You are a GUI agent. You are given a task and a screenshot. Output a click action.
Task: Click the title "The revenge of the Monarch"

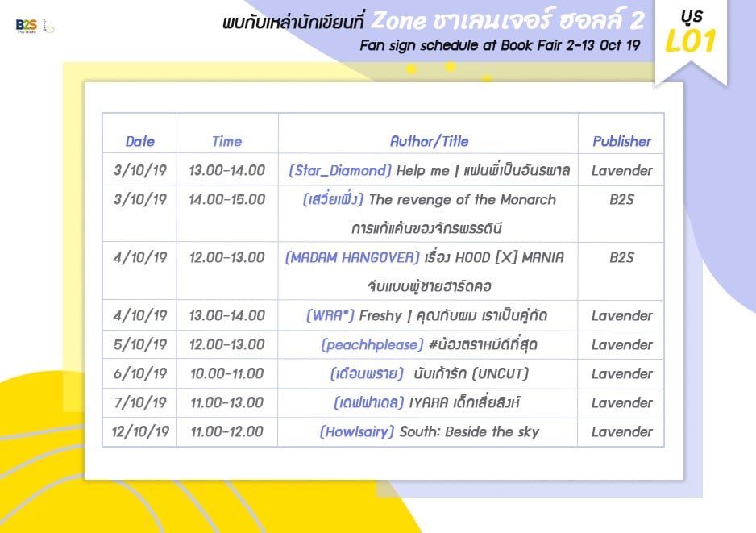tap(462, 199)
